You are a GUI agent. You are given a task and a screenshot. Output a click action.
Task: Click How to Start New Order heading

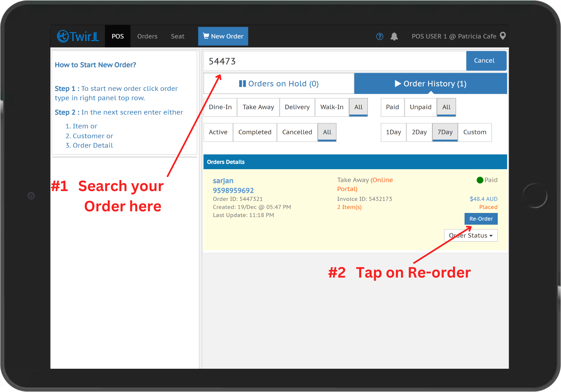(x=95, y=65)
